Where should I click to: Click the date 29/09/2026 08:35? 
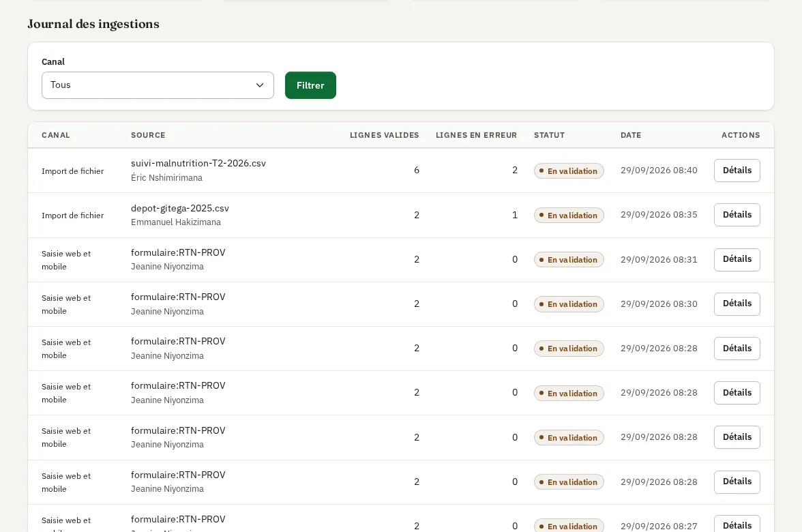pyautogui.click(x=659, y=215)
